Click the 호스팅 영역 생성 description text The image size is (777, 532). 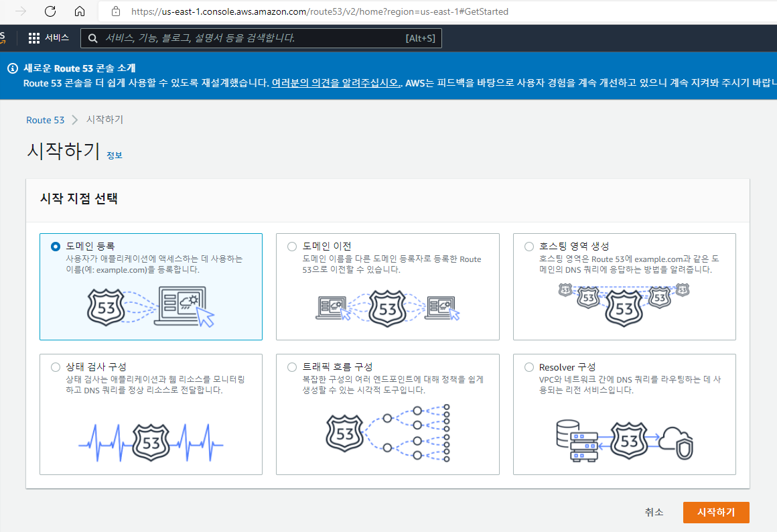coord(628,264)
